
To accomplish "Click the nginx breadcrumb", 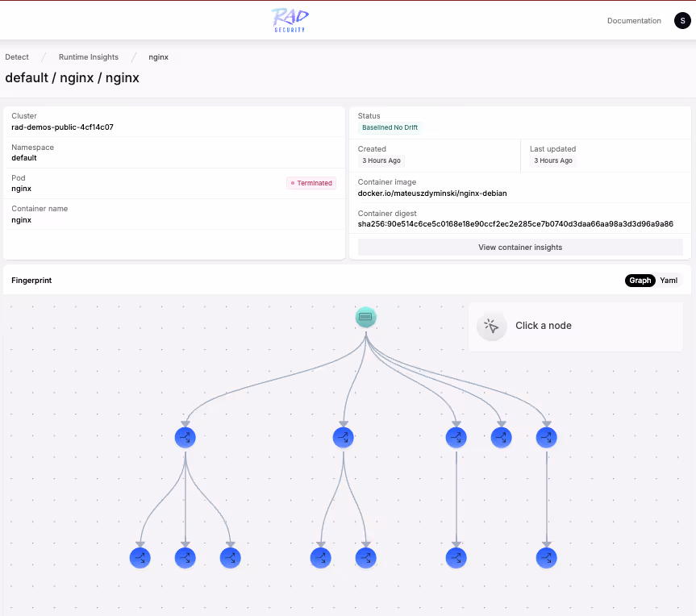I will pos(158,57).
